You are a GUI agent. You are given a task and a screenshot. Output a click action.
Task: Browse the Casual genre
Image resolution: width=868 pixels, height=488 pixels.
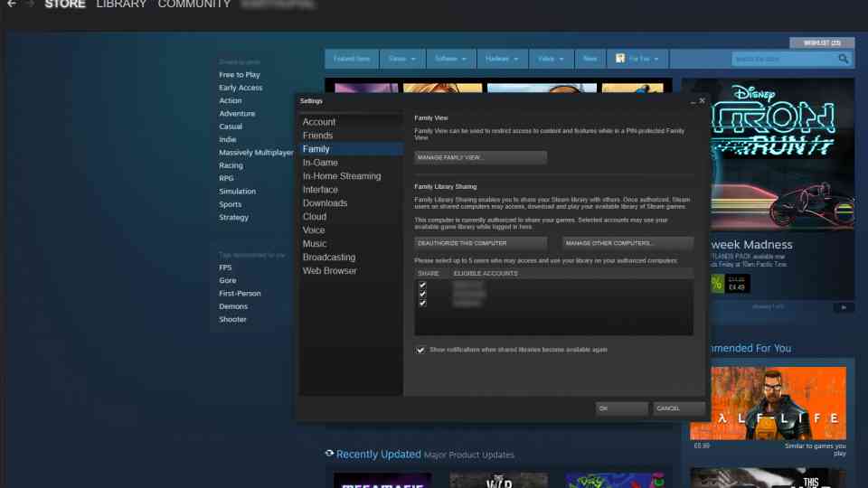[231, 127]
